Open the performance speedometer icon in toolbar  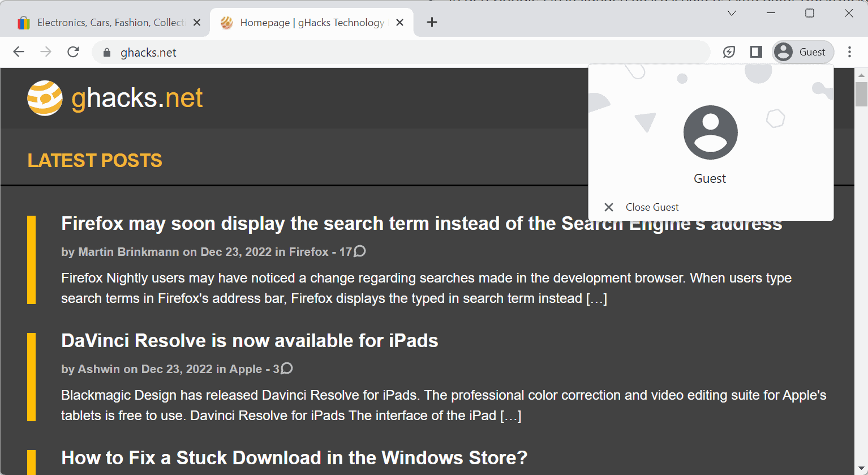(x=729, y=52)
